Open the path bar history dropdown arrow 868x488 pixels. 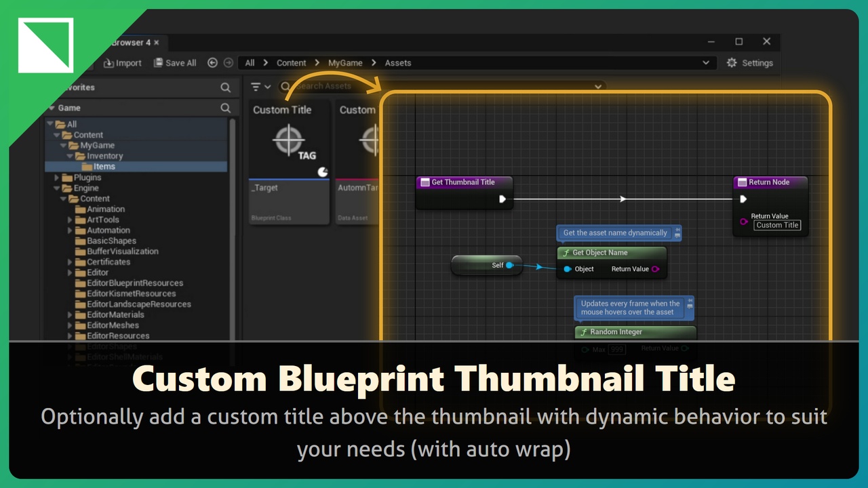706,62
